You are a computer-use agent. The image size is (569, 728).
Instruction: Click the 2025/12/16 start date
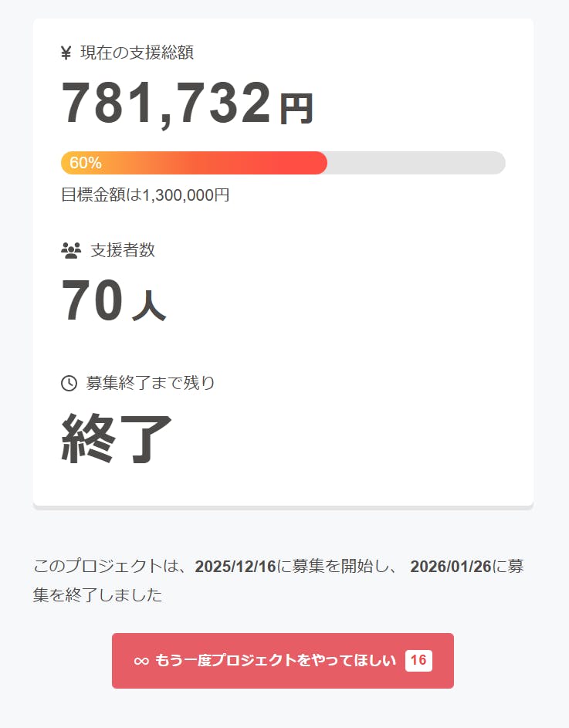(x=235, y=567)
